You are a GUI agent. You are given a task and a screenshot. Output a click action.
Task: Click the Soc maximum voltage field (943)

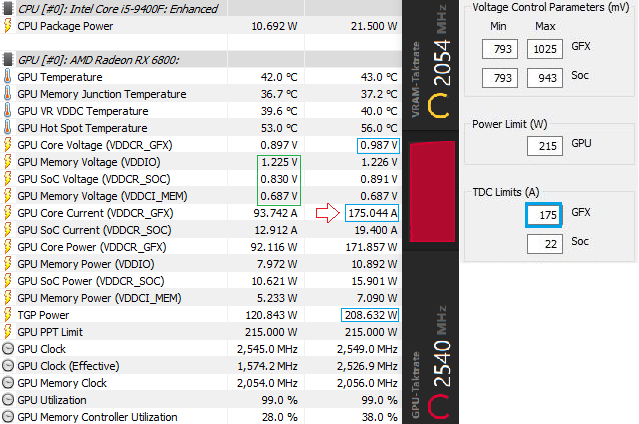(x=545, y=78)
